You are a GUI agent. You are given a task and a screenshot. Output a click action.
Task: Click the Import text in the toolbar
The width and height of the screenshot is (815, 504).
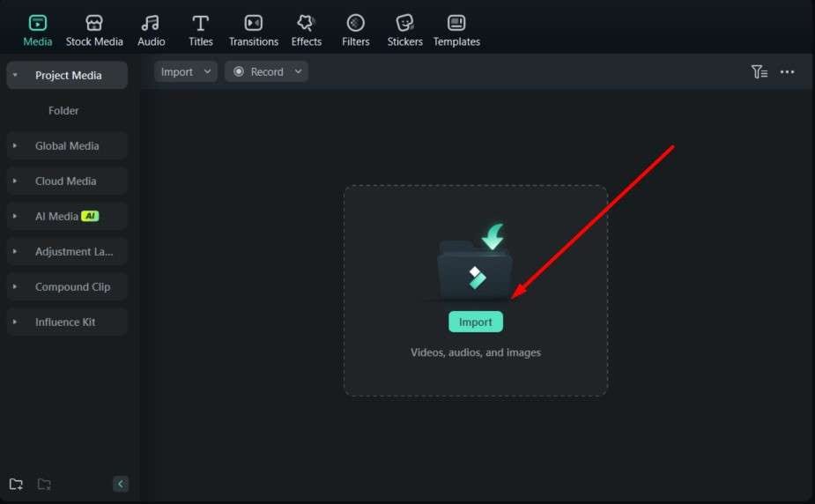coord(177,71)
